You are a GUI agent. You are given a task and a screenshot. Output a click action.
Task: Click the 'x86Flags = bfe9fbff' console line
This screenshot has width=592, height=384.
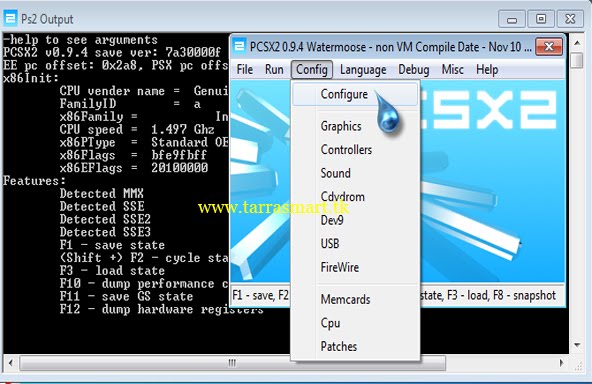133,155
